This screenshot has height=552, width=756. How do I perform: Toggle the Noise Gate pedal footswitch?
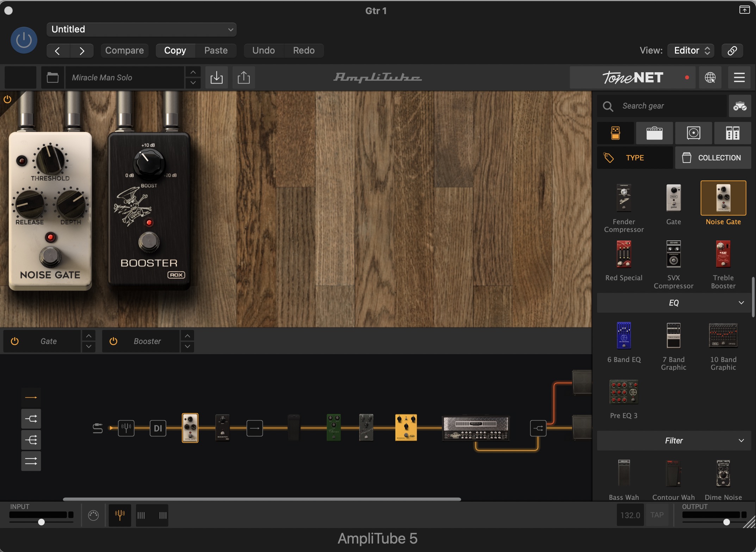point(50,257)
